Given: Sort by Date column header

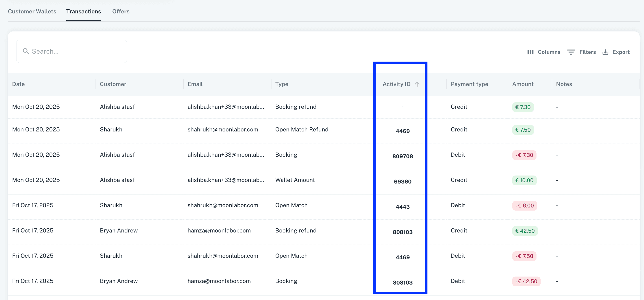Looking at the screenshot, I should (x=18, y=84).
